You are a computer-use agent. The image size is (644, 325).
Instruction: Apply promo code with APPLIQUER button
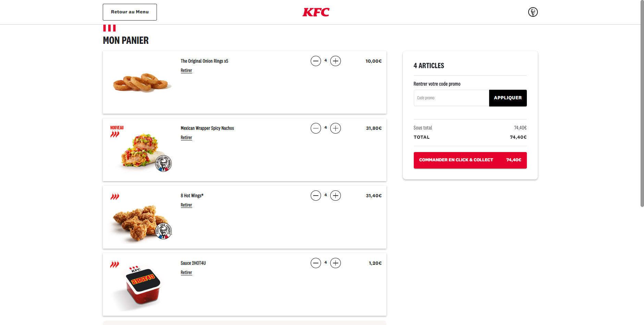508,98
